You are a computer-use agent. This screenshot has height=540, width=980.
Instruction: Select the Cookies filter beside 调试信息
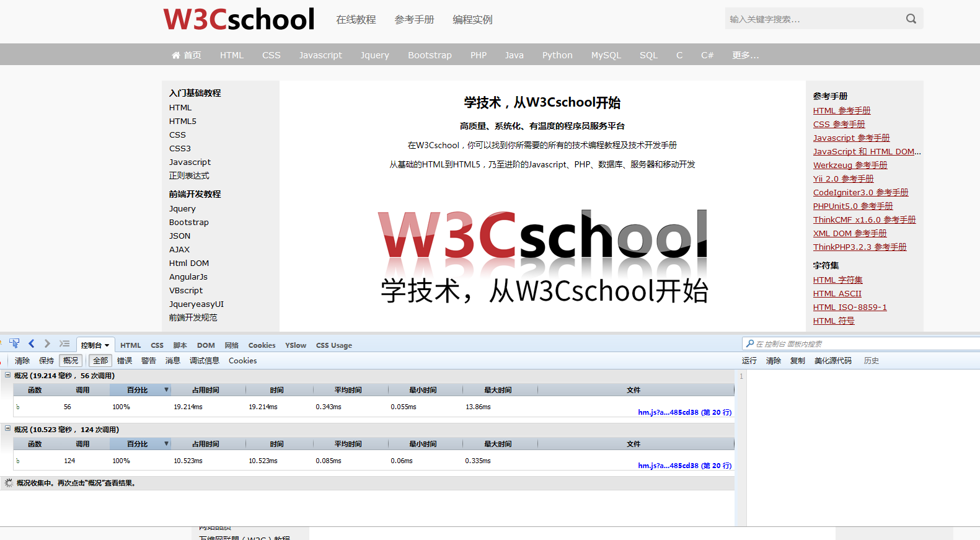243,361
